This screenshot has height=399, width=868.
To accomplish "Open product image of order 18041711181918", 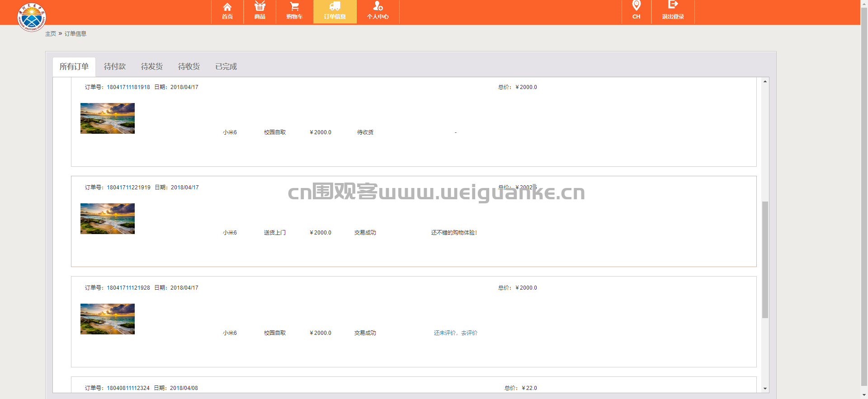I will click(108, 118).
